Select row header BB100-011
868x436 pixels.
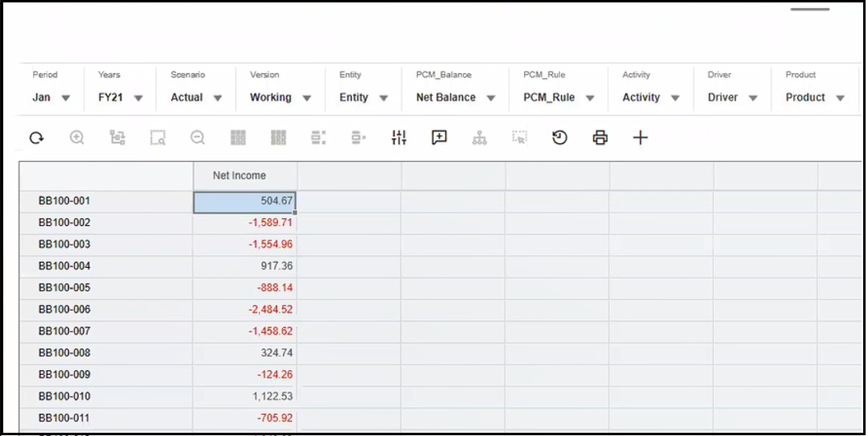coord(106,418)
